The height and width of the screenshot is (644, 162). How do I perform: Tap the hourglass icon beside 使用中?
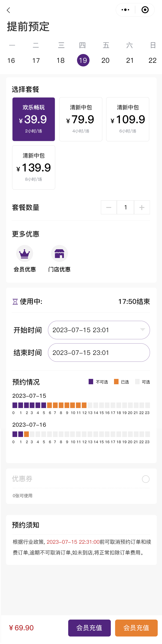(x=15, y=302)
